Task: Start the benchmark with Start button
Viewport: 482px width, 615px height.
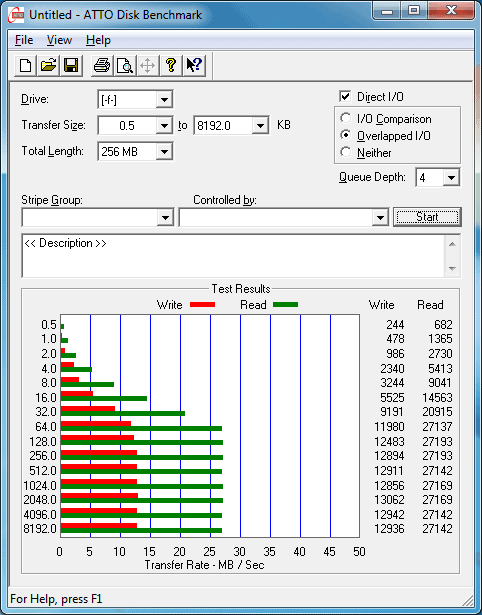Action: [x=427, y=217]
